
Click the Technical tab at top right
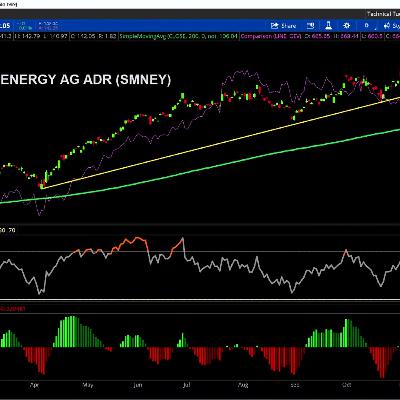click(x=383, y=14)
